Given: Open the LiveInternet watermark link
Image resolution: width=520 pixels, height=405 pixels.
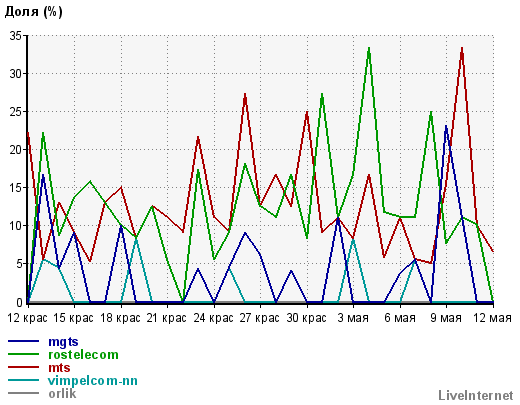Looking at the screenshot, I should [476, 396].
